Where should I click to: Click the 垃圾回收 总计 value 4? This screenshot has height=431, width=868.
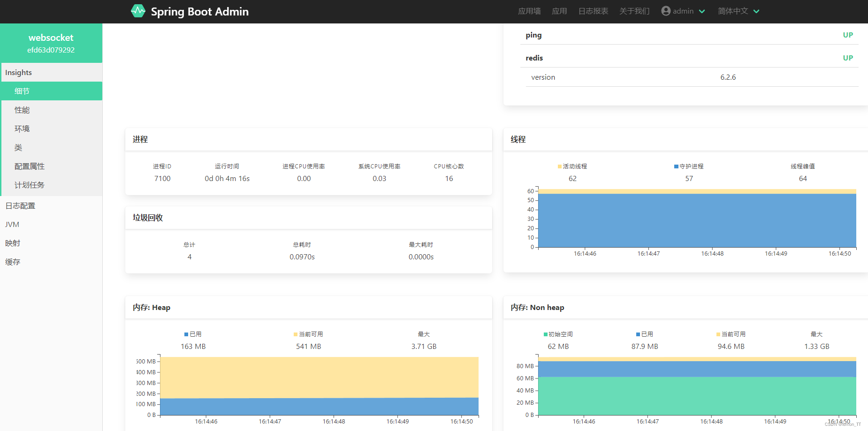[x=190, y=257]
